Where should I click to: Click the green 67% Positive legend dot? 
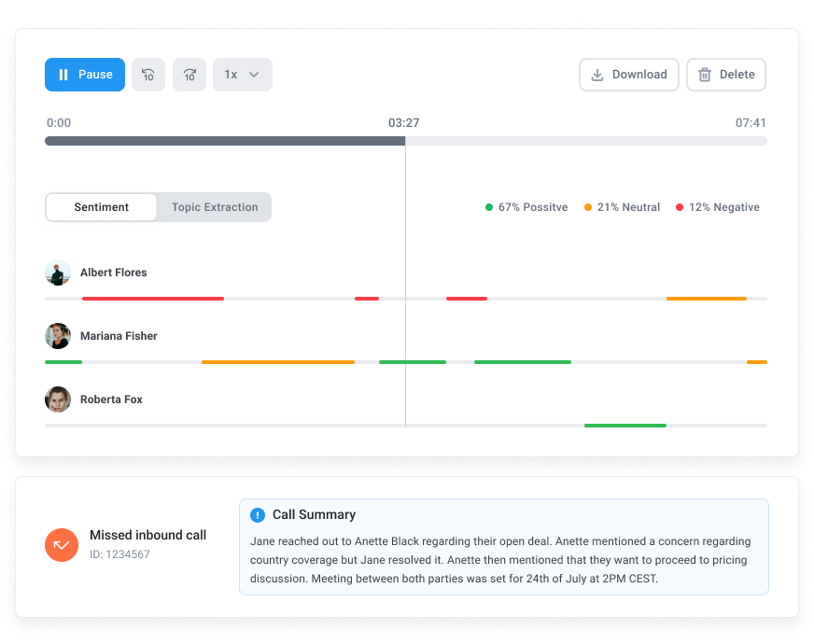pos(489,207)
